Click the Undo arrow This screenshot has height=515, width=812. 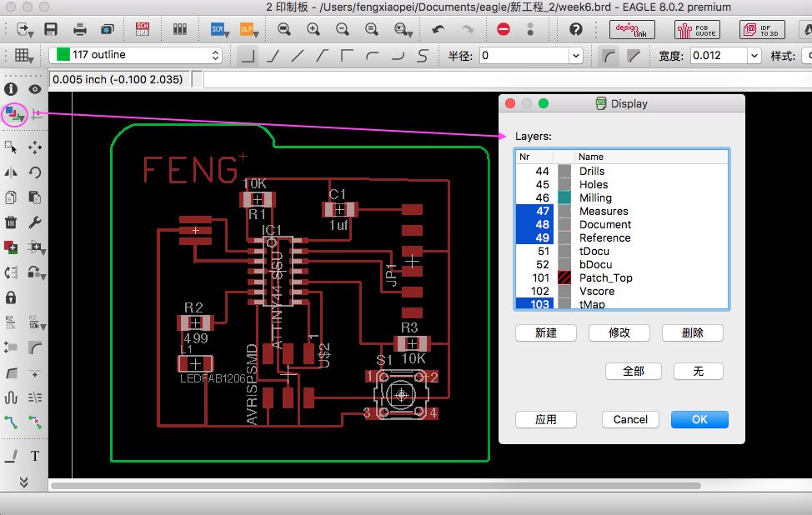(x=439, y=29)
